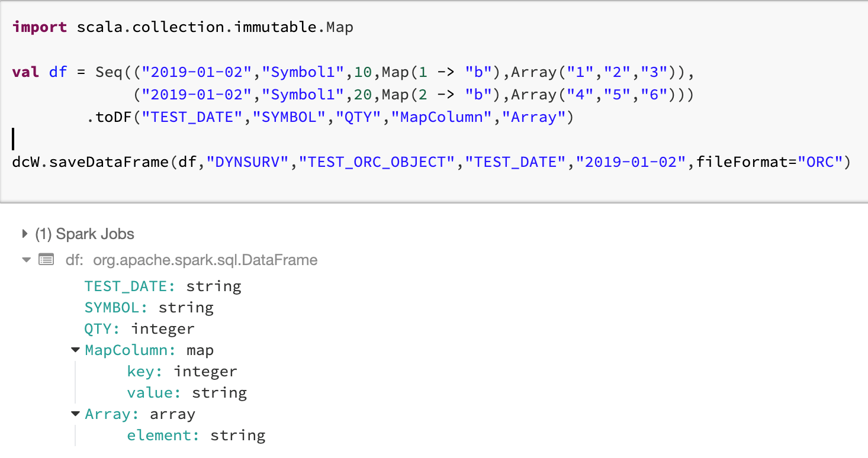Click the table icon beside df DataFrame
The height and width of the screenshot is (458, 868).
point(46,260)
